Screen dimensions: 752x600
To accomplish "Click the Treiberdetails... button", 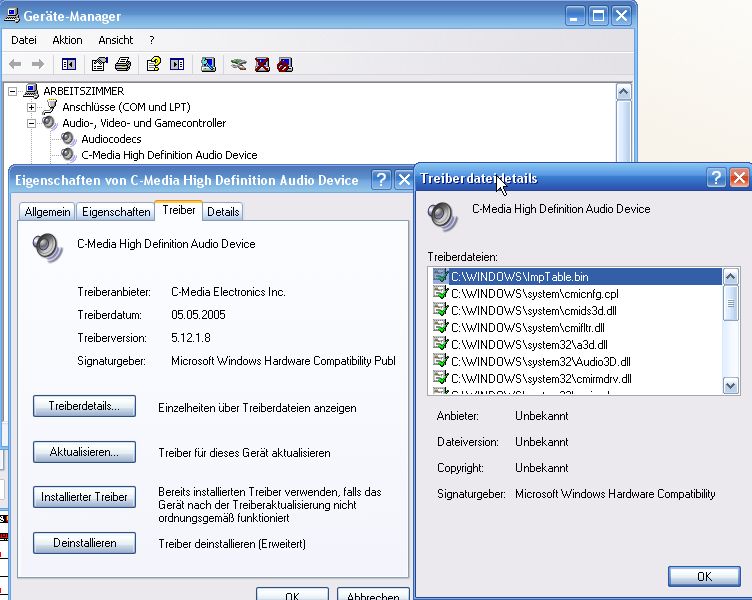I will coord(84,406).
